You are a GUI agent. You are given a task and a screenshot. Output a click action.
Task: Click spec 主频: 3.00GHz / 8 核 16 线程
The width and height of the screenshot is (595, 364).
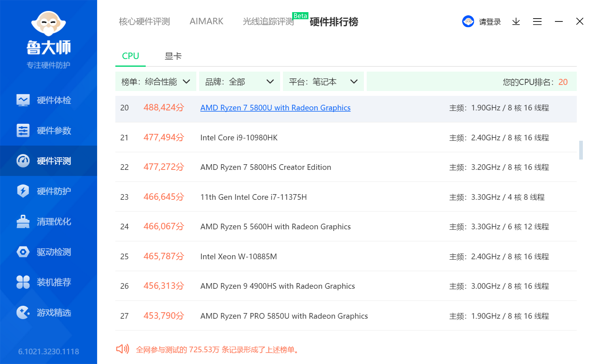pyautogui.click(x=499, y=286)
